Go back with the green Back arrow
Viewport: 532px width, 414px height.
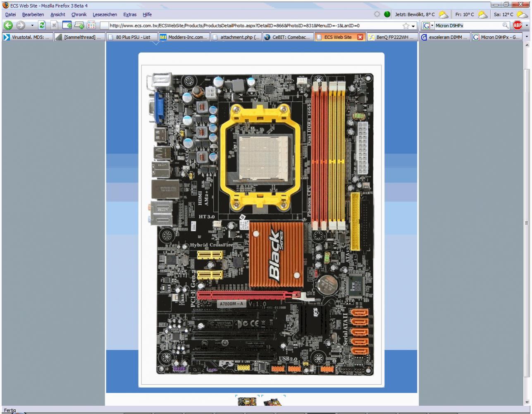click(x=8, y=25)
